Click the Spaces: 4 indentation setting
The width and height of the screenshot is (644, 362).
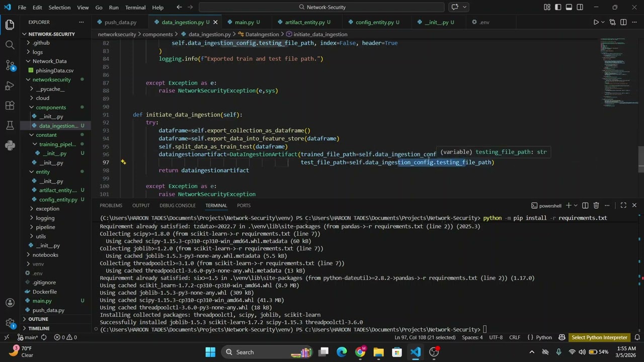coord(472,337)
